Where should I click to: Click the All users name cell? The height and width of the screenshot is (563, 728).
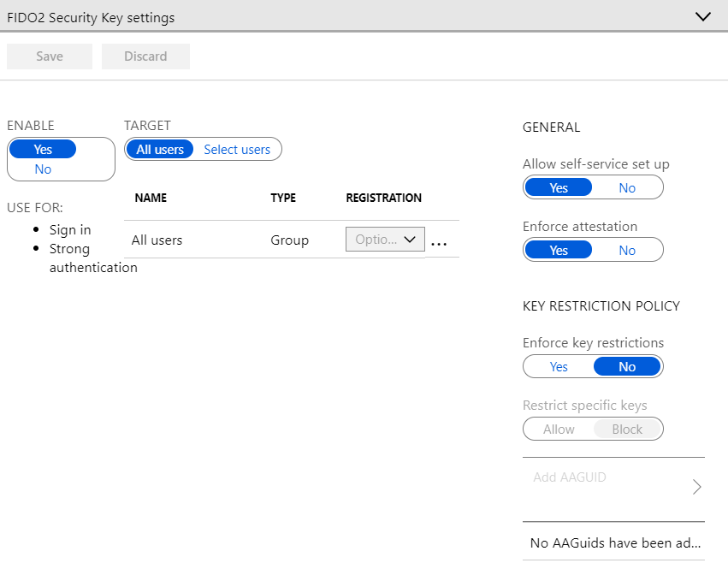157,240
